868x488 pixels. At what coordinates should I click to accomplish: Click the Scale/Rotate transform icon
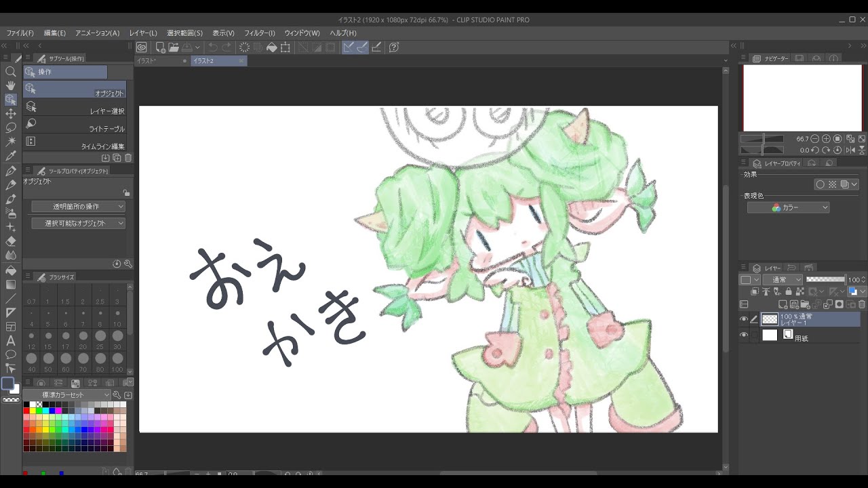[285, 47]
